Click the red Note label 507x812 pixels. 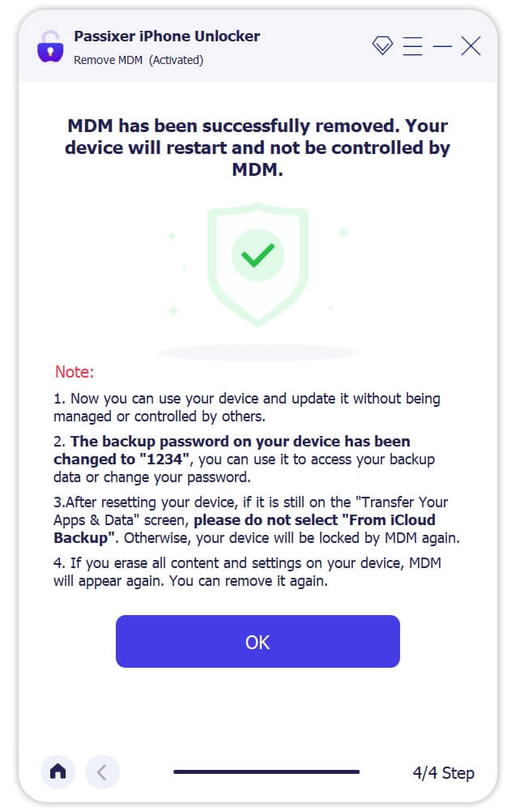pos(75,373)
